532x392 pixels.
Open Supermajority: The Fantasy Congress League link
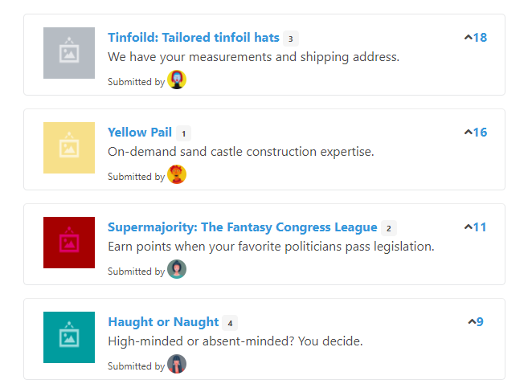(x=242, y=227)
